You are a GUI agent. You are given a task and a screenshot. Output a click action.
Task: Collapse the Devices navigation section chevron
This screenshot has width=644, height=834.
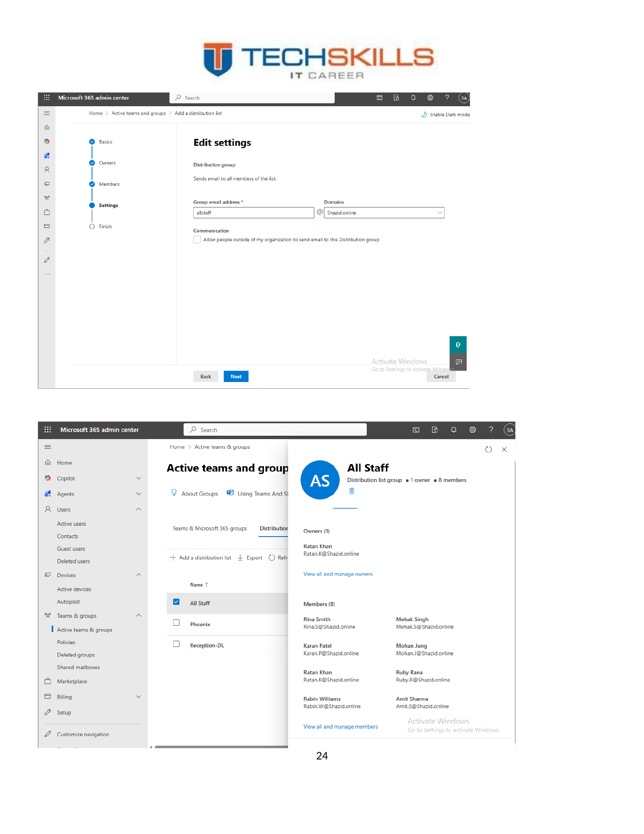pos(139,575)
